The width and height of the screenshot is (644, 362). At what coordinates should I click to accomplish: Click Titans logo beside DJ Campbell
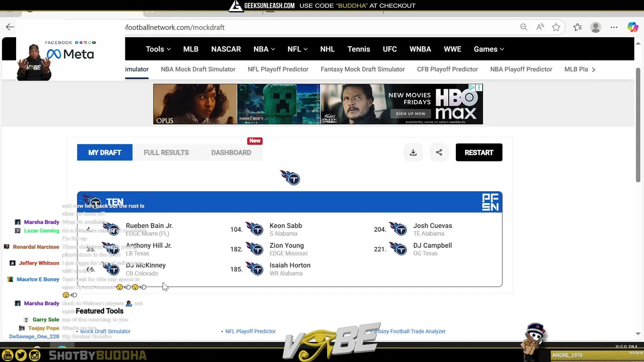click(x=398, y=249)
